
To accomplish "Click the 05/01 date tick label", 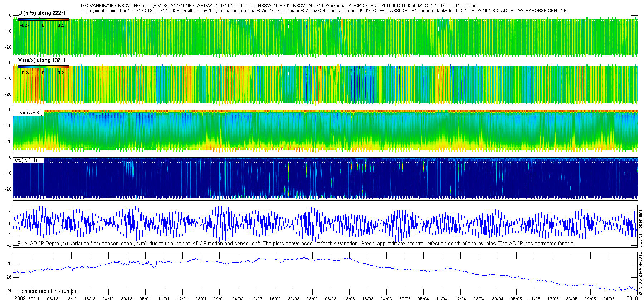I will [x=145, y=299].
